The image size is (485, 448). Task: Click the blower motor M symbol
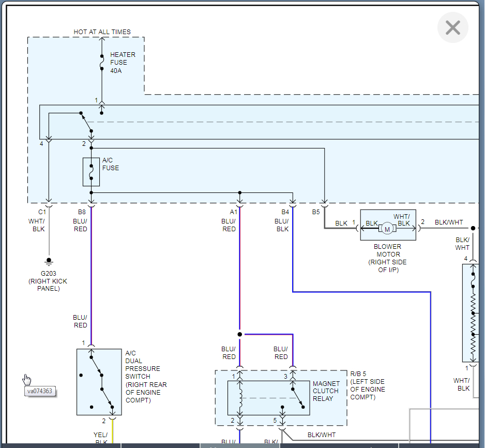coord(387,228)
